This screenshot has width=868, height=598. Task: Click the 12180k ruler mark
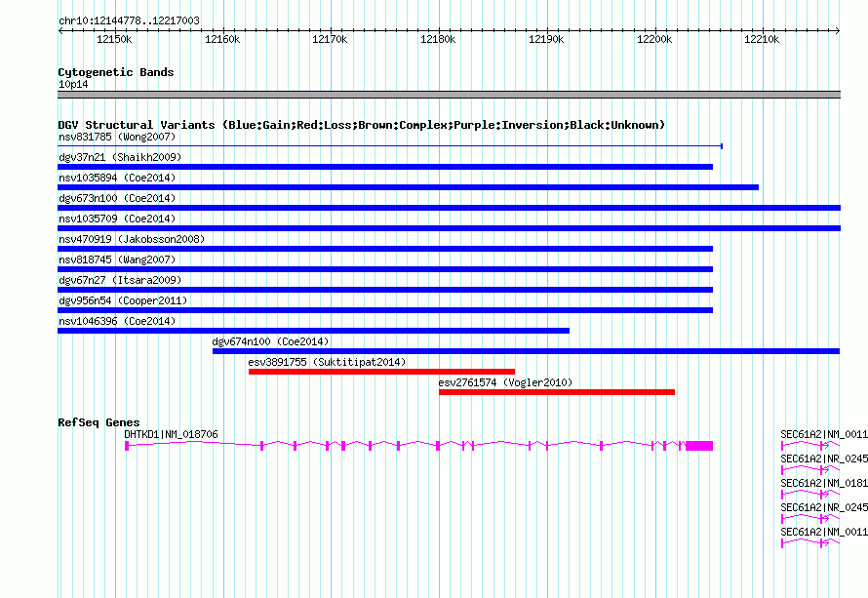438,39
